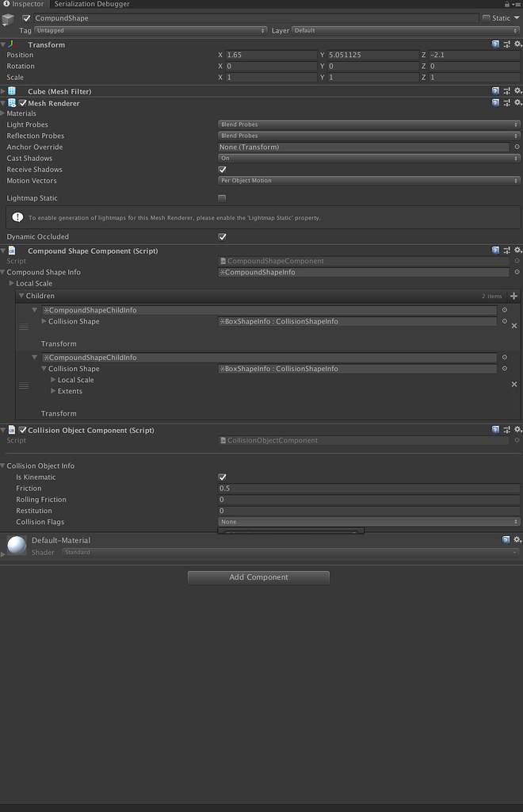This screenshot has height=812, width=523.
Task: Switch to the Serialization Debugger tab
Action: coord(91,4)
